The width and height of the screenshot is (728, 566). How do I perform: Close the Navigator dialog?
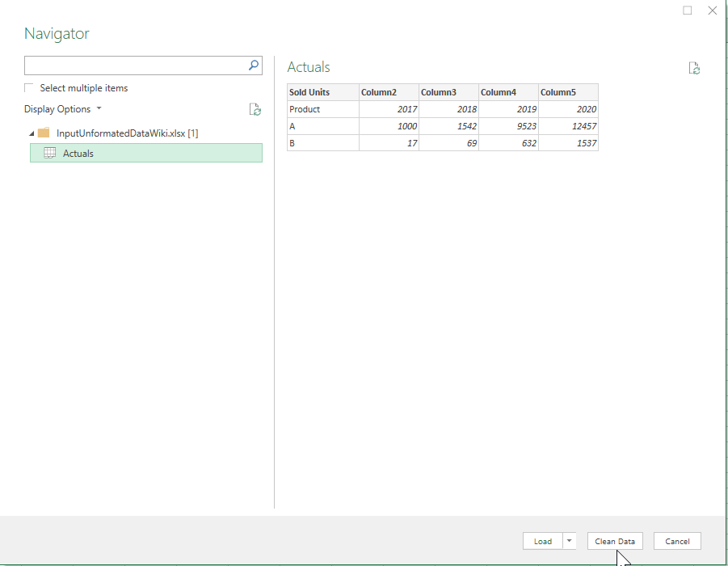click(x=712, y=11)
